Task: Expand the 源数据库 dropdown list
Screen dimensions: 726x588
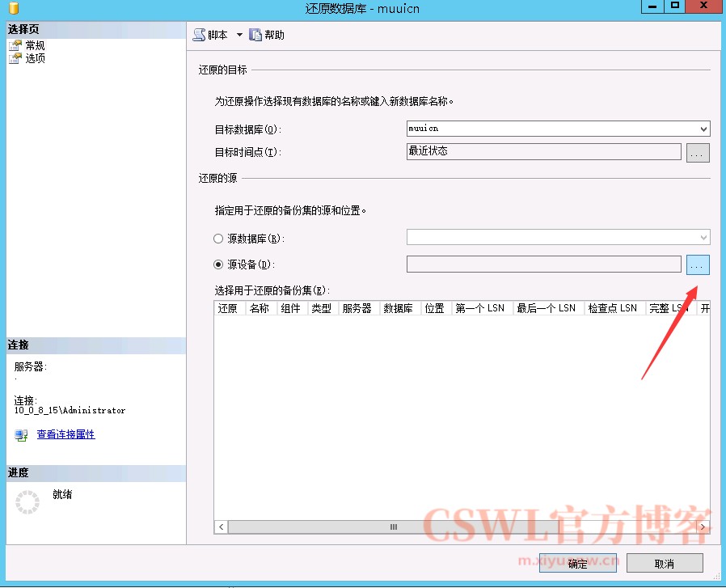Action: [x=703, y=237]
